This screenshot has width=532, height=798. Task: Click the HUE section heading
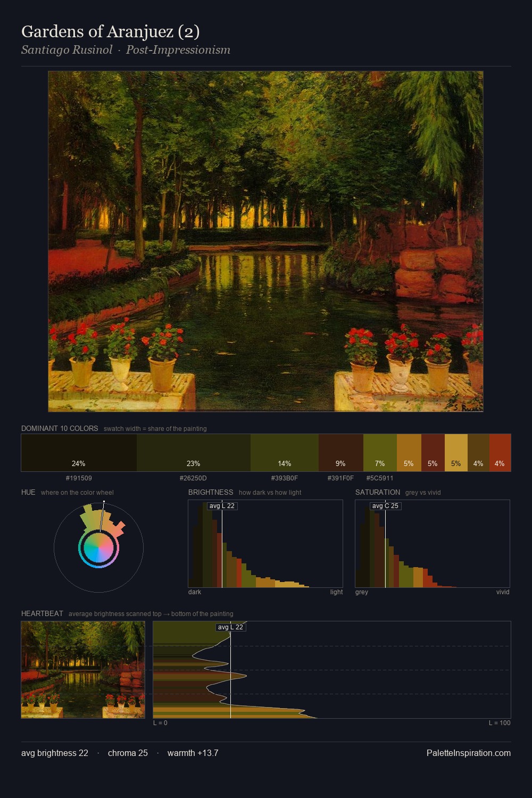coord(28,492)
